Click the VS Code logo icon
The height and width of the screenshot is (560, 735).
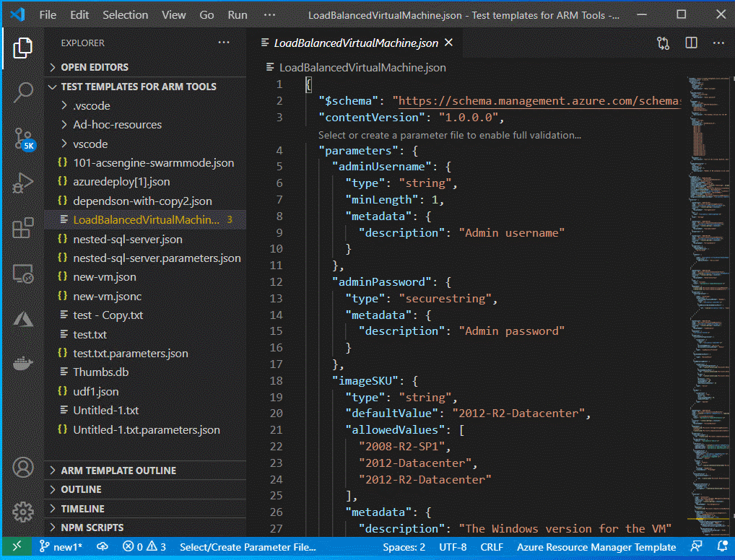17,14
